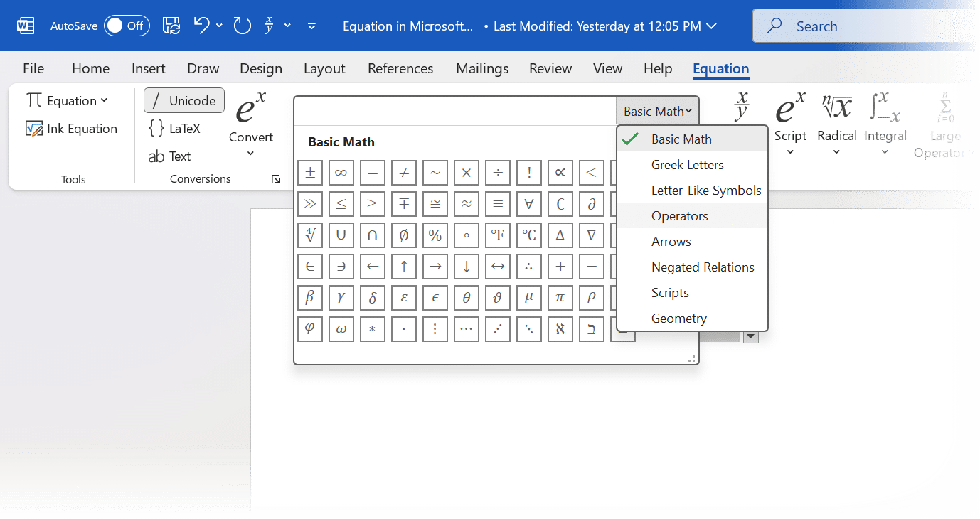This screenshot has height=519, width=980.
Task: Choose Arrows from the symbol category menu
Action: [x=671, y=242]
